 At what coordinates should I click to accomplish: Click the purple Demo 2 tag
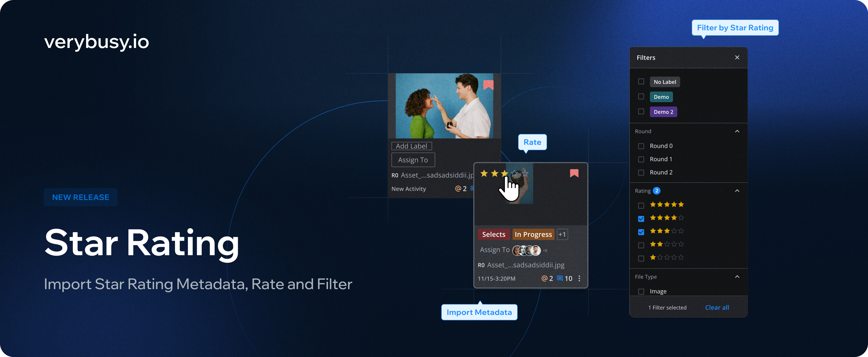click(663, 112)
